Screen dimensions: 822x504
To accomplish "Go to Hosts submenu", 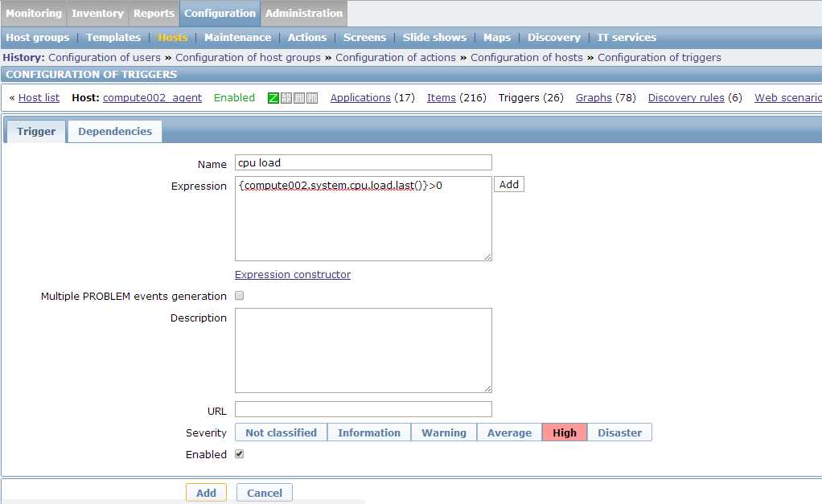I will (x=172, y=37).
